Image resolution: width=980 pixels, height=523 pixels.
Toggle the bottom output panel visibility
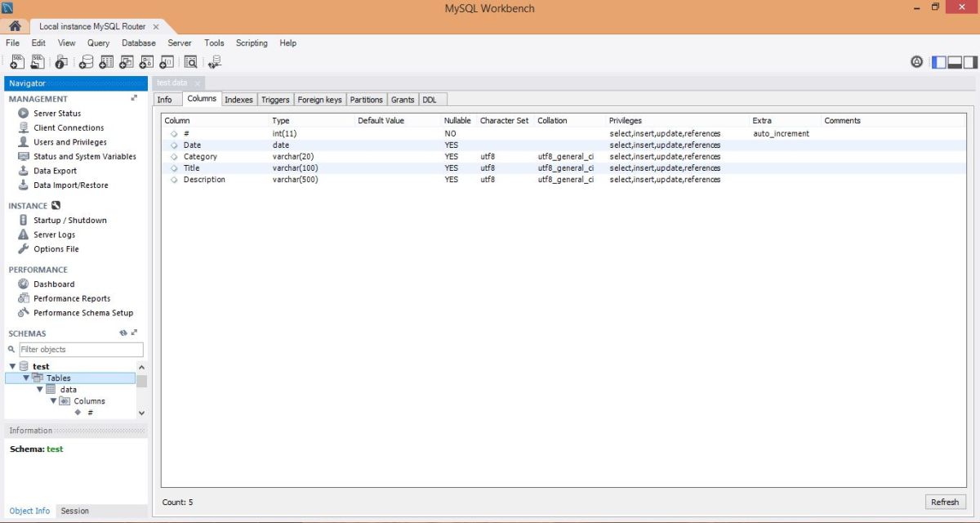pyautogui.click(x=954, y=61)
